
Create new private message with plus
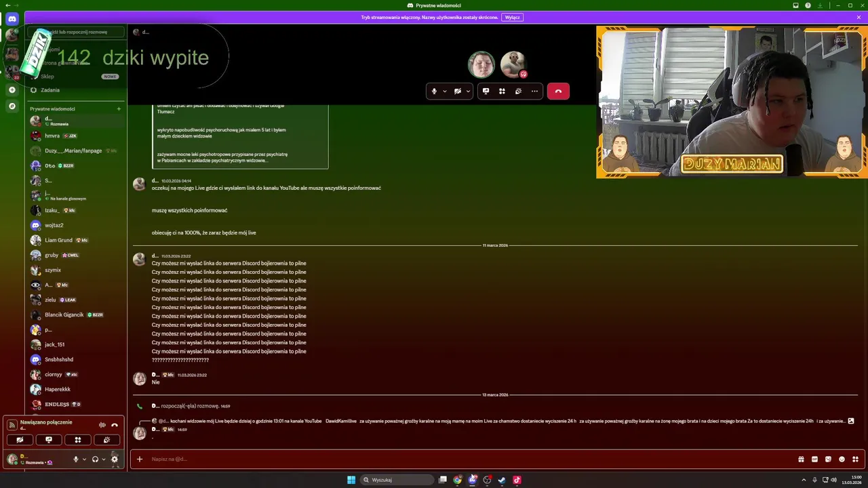119,108
